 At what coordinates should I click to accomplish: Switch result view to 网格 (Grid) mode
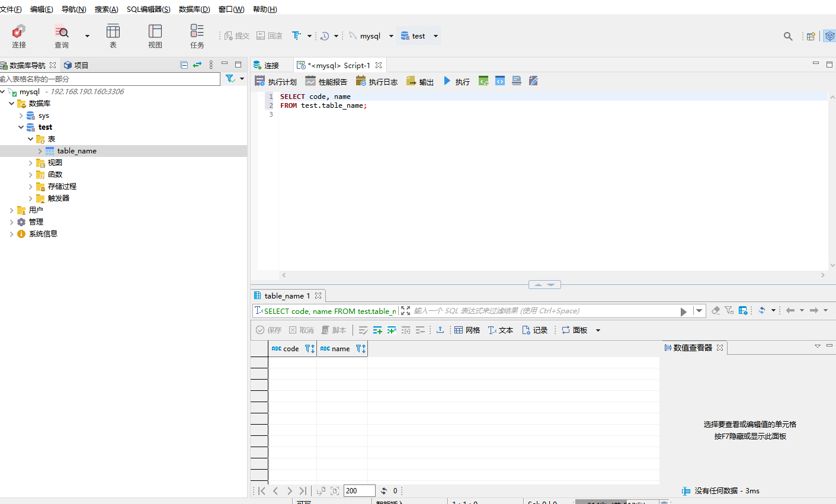click(467, 330)
